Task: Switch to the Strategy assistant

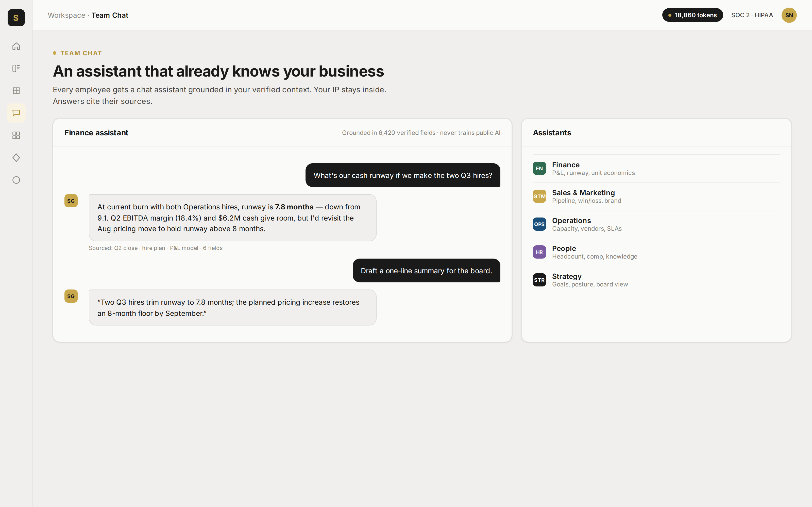Action: (656, 280)
